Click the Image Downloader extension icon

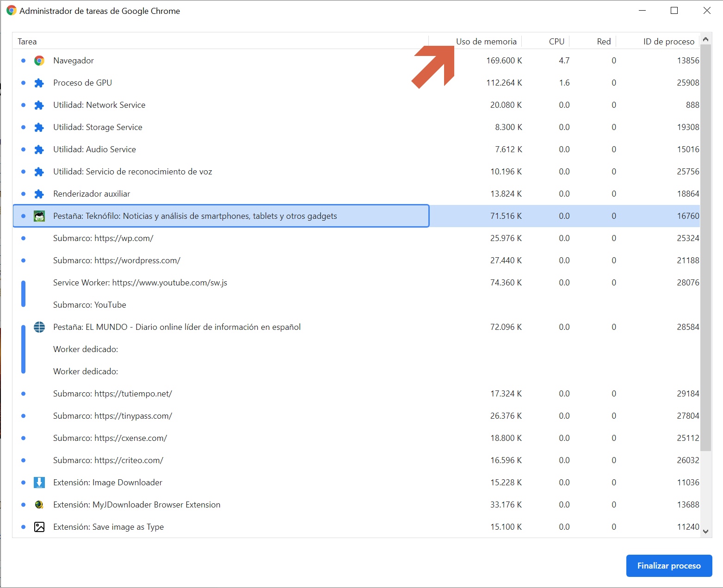click(39, 483)
